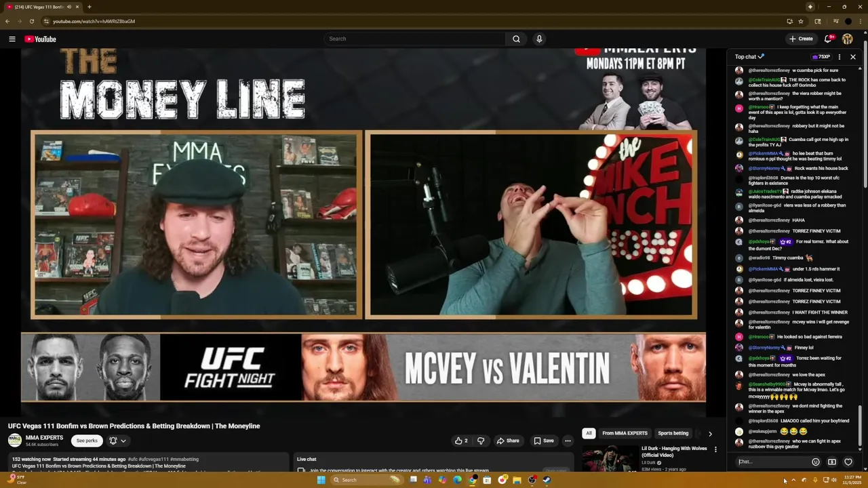Reload the page in browser
The image size is (868, 488).
click(31, 21)
